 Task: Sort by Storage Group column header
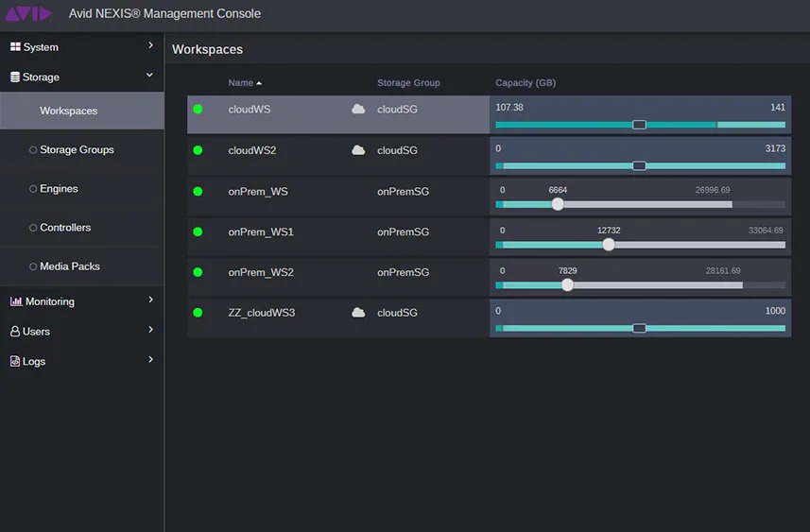click(x=408, y=82)
